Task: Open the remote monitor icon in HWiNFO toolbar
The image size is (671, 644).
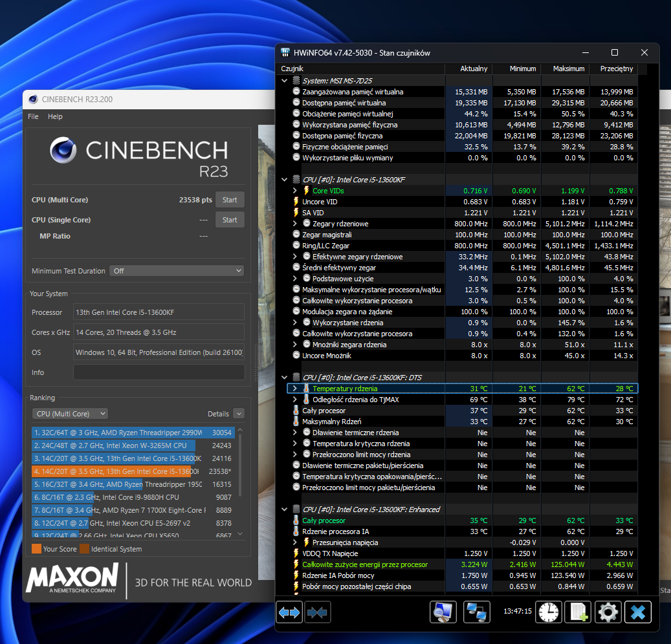Action: pos(443,612)
